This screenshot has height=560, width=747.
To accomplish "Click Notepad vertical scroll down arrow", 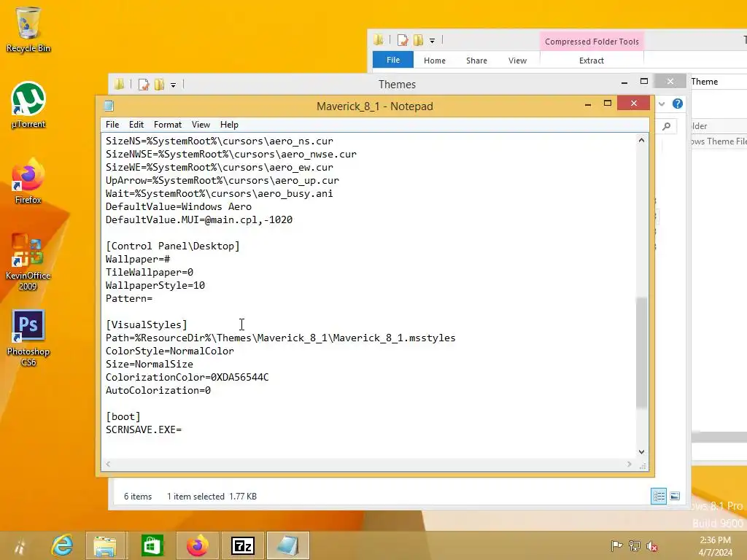I will click(x=642, y=452).
